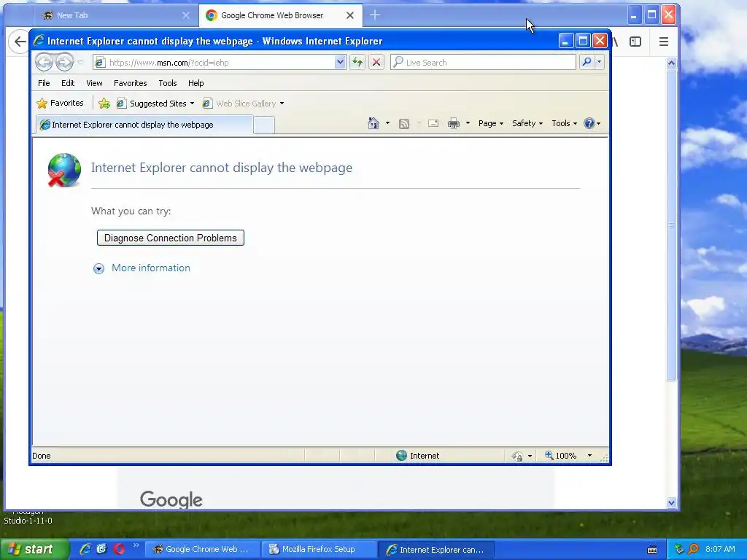
Task: Click the Print icon
Action: [454, 124]
